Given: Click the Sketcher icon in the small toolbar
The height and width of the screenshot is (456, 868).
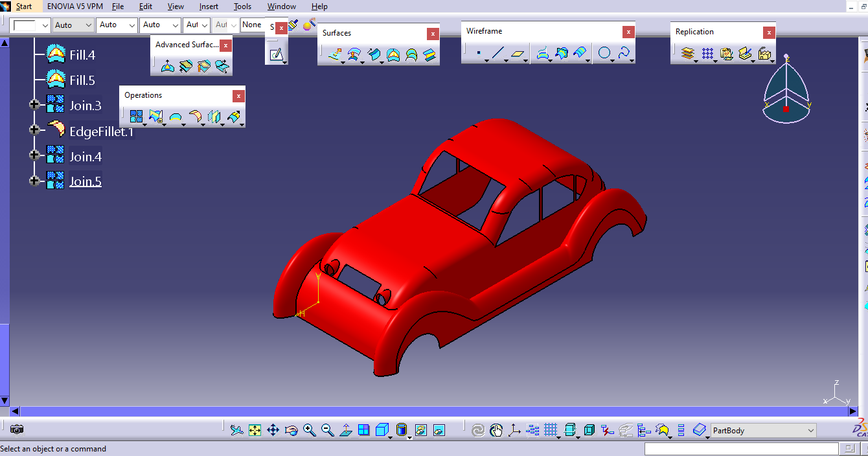Looking at the screenshot, I should [277, 55].
